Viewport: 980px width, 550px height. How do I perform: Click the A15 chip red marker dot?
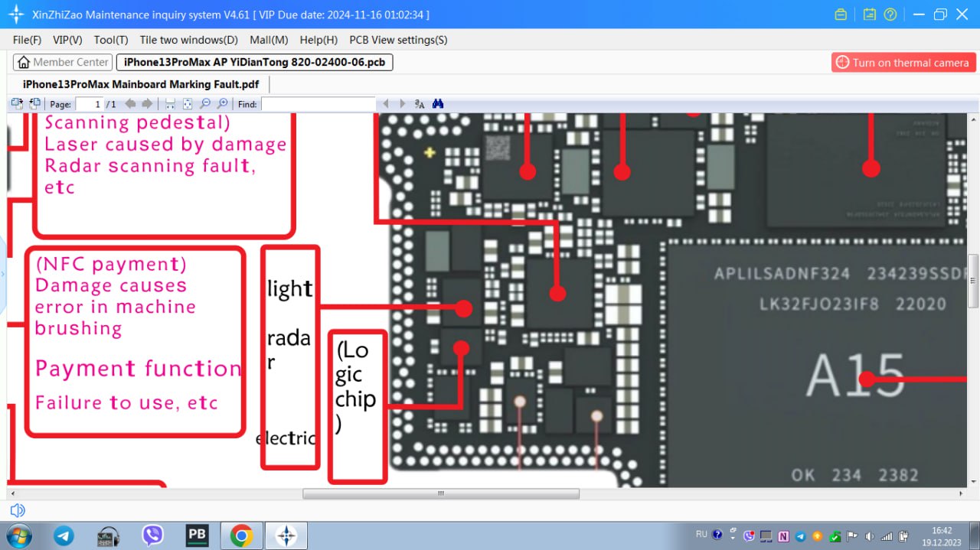[x=866, y=379]
